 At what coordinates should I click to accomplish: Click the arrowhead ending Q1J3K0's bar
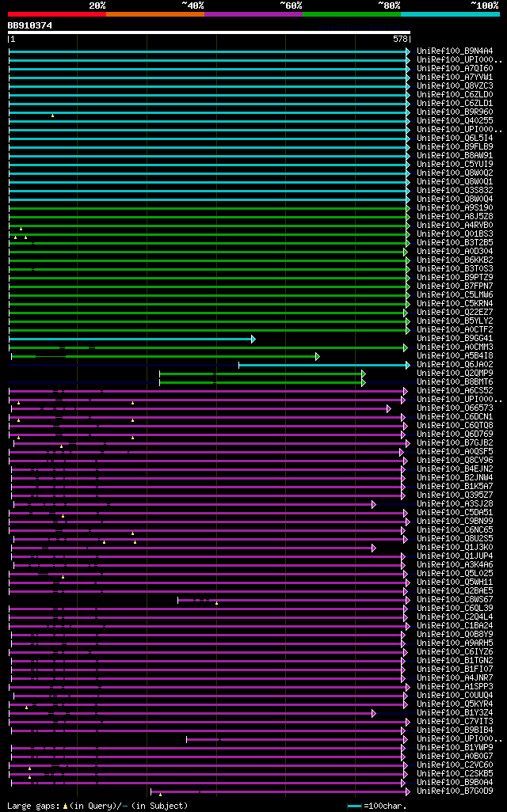click(374, 548)
